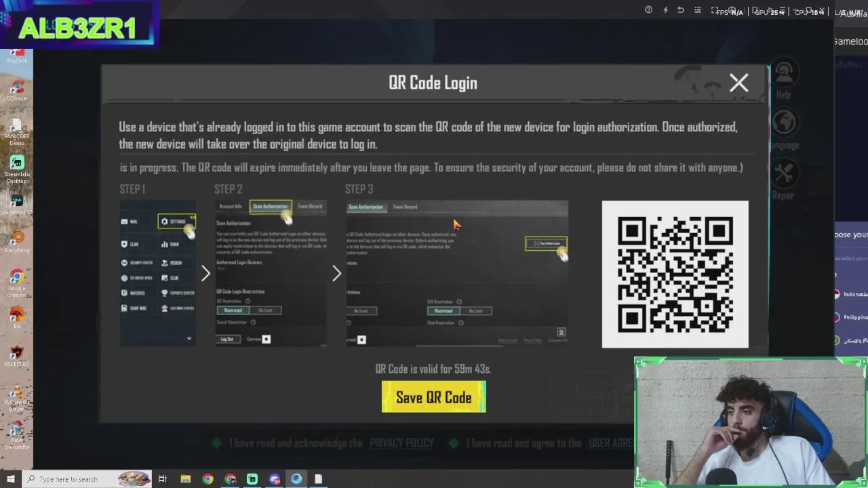
Task: Open Task View on the taskbar
Action: 163,479
